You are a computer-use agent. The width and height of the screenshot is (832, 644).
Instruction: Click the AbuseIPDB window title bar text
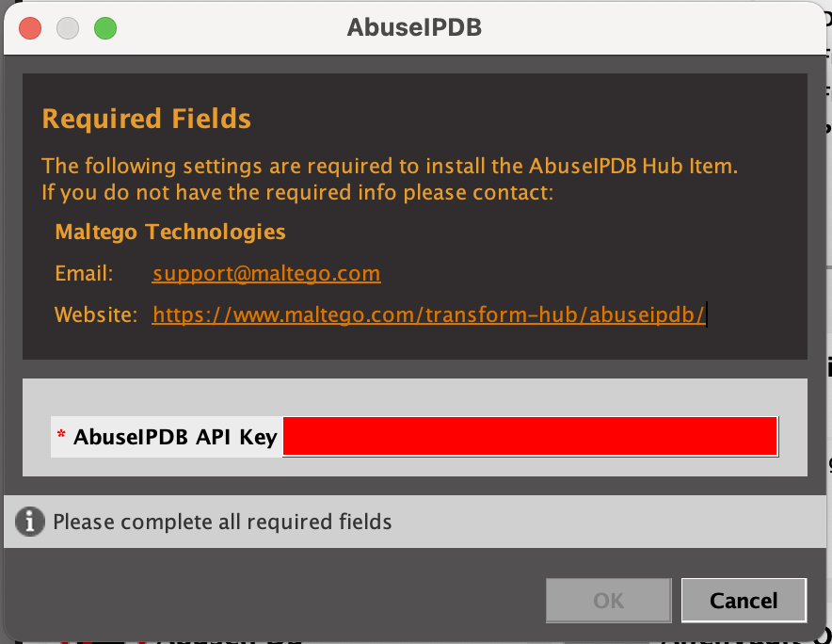pos(414,27)
